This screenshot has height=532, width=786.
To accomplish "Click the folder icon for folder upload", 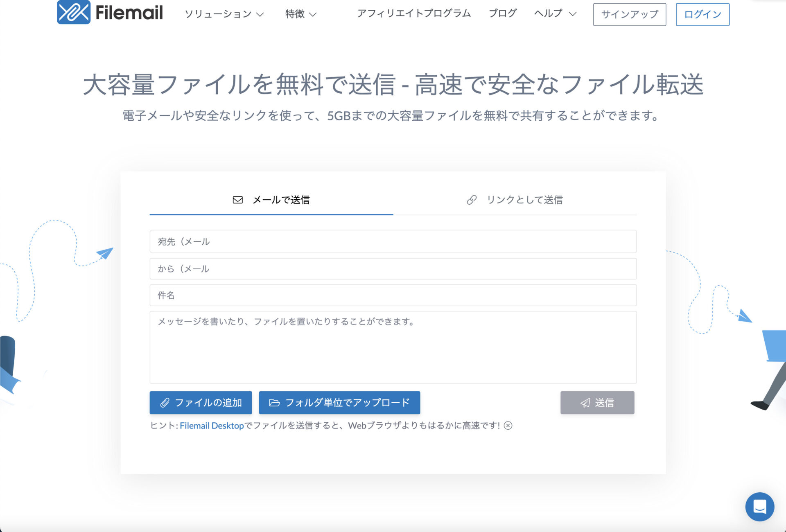I will [274, 403].
